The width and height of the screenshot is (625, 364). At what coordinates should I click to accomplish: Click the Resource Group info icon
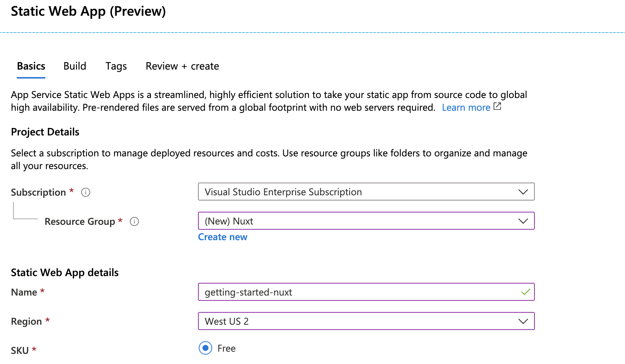[x=134, y=221]
